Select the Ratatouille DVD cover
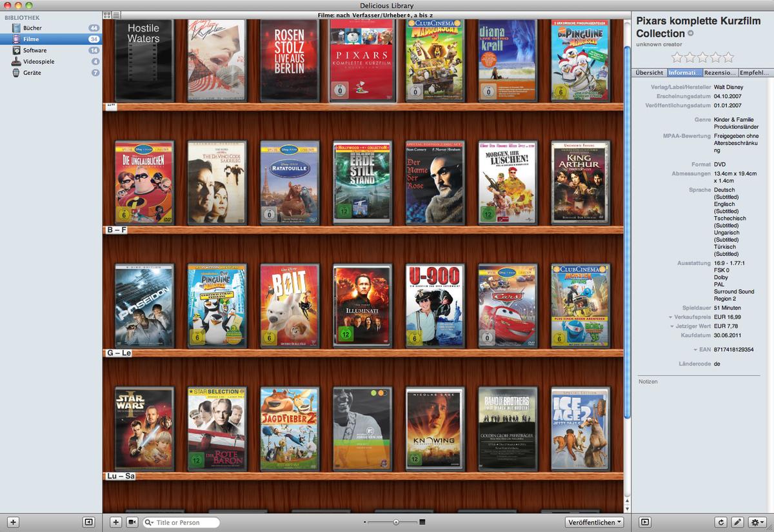This screenshot has height=532, width=774. click(x=289, y=183)
